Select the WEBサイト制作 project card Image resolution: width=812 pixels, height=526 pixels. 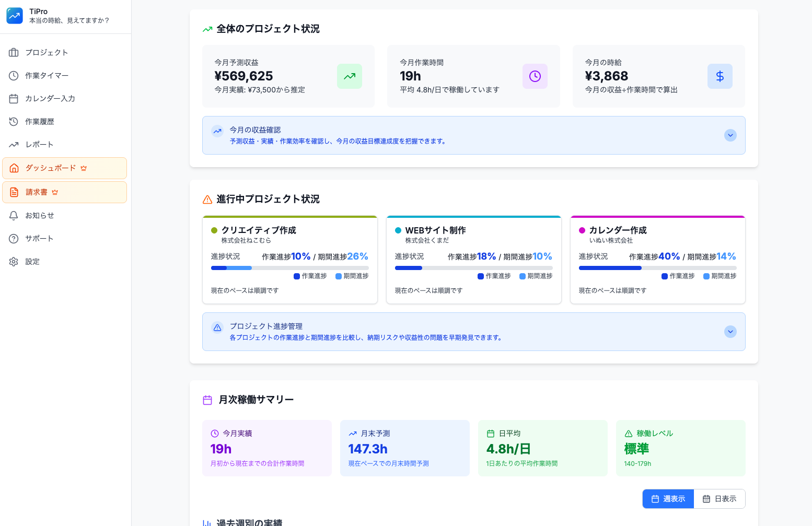(473, 260)
